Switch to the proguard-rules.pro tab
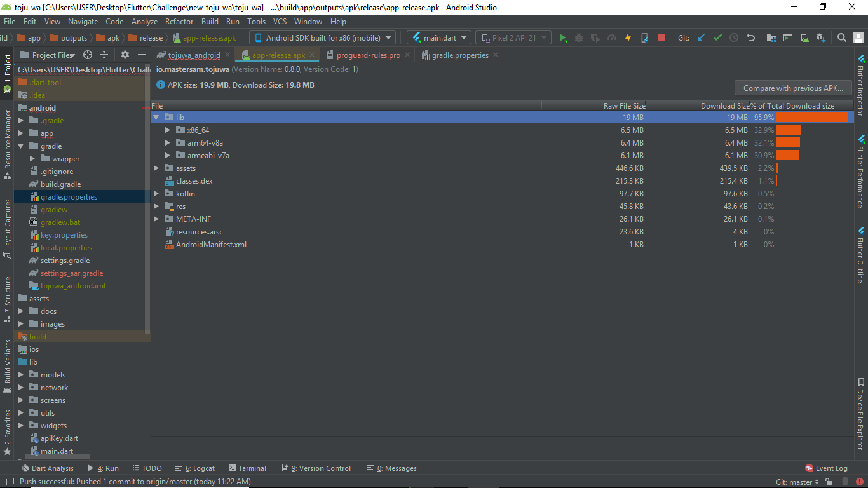The image size is (868, 488). 368,55
